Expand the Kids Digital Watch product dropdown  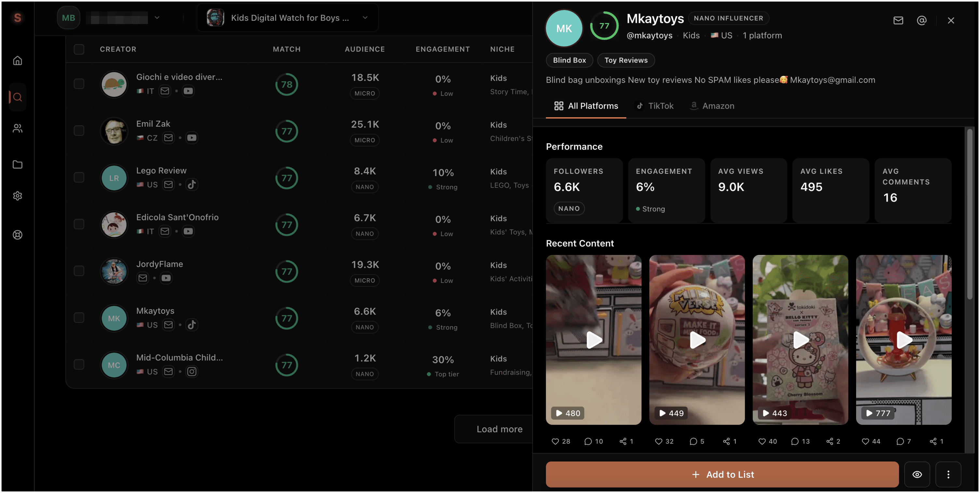click(x=364, y=18)
